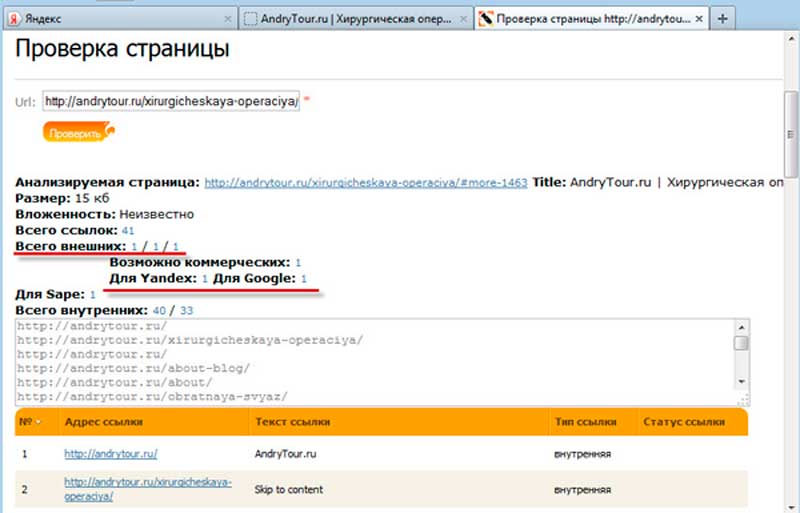Click the AndryTour.ru tab favicon

tap(250, 19)
